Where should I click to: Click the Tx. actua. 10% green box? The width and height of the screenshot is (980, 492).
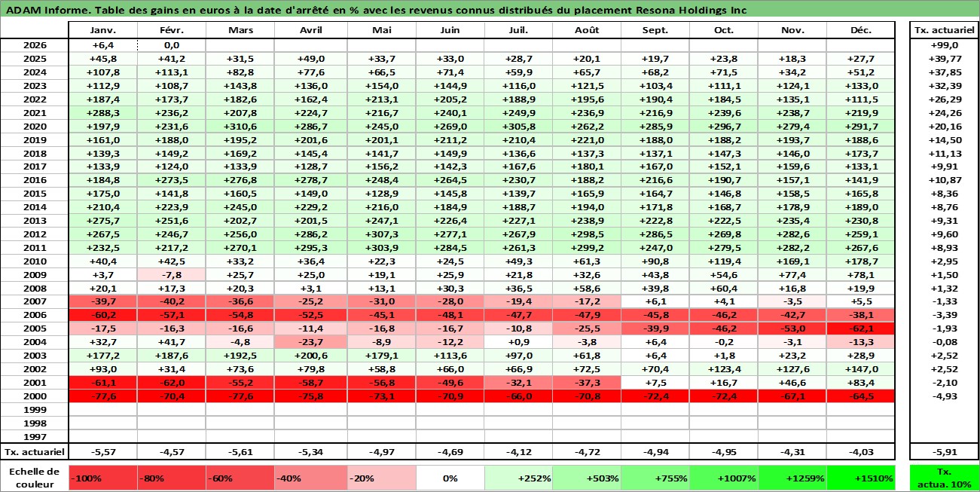(x=944, y=477)
